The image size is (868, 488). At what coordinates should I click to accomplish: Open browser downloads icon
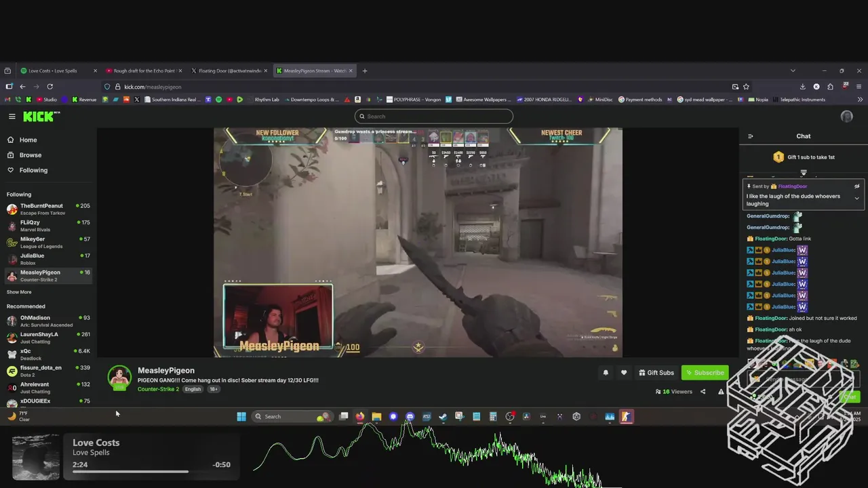802,87
